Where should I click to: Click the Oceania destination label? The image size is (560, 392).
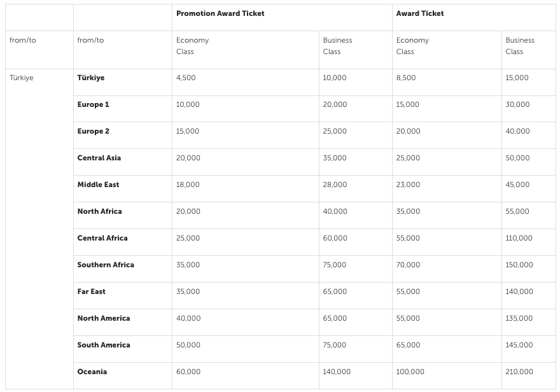pyautogui.click(x=92, y=372)
